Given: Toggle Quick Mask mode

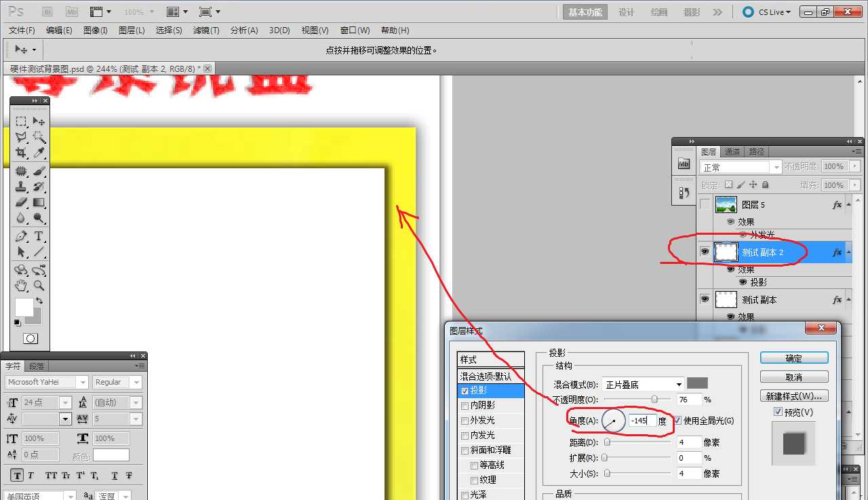Looking at the screenshot, I should tap(31, 338).
